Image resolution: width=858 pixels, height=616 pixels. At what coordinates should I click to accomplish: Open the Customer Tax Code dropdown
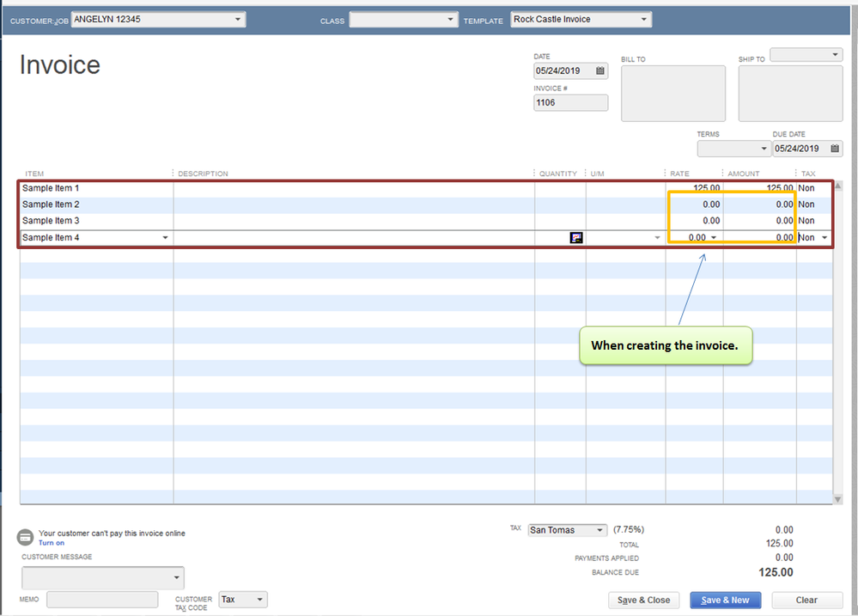pos(260,600)
